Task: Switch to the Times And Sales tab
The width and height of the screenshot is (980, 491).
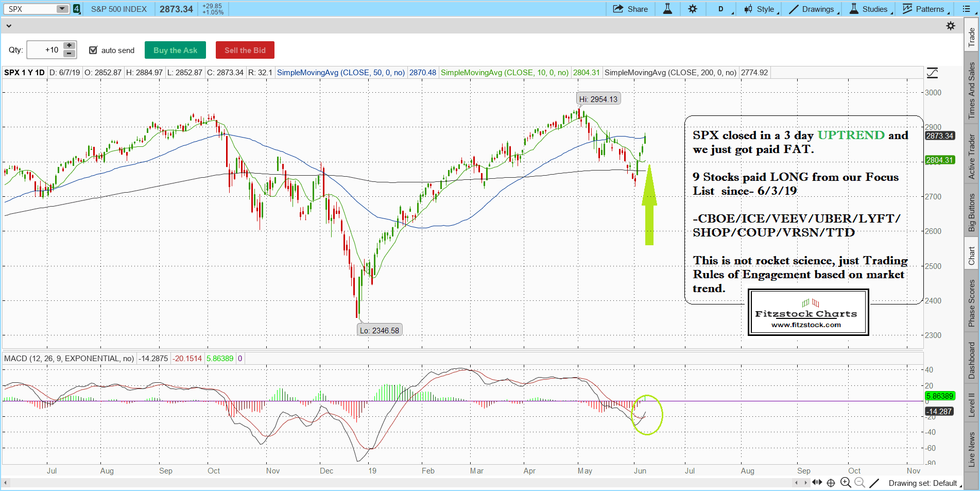Action: [971, 91]
